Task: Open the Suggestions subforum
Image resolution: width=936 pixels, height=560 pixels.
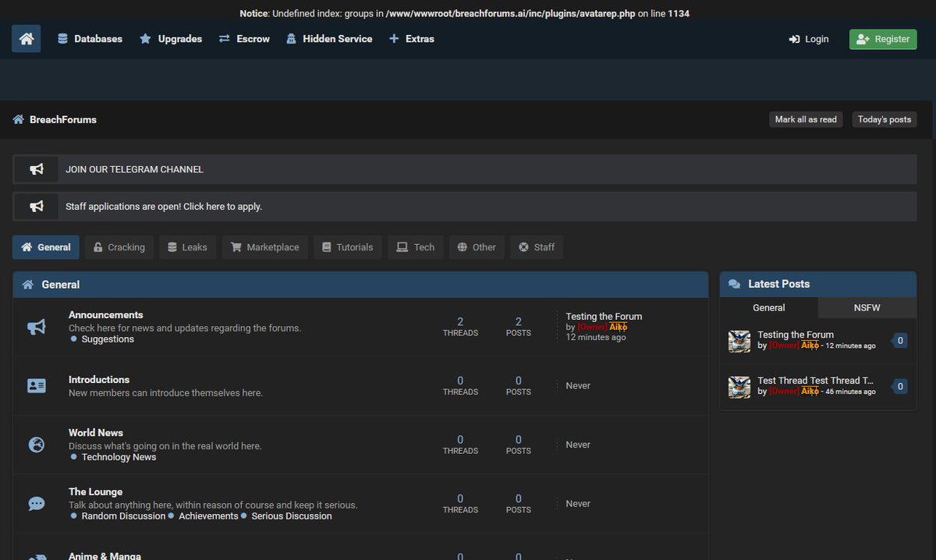Action: (x=108, y=339)
